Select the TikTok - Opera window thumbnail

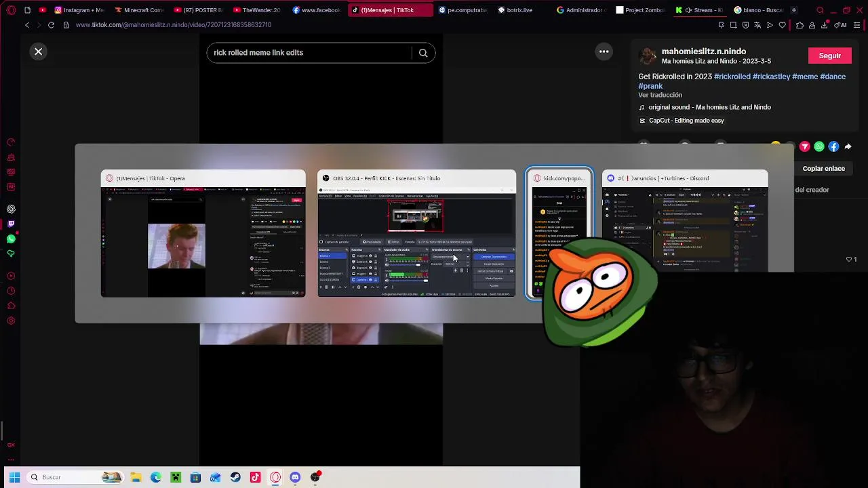(x=203, y=234)
